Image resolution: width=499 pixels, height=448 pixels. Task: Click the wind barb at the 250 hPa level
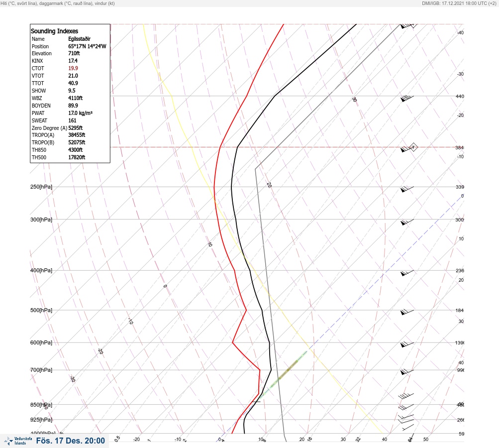[407, 189]
